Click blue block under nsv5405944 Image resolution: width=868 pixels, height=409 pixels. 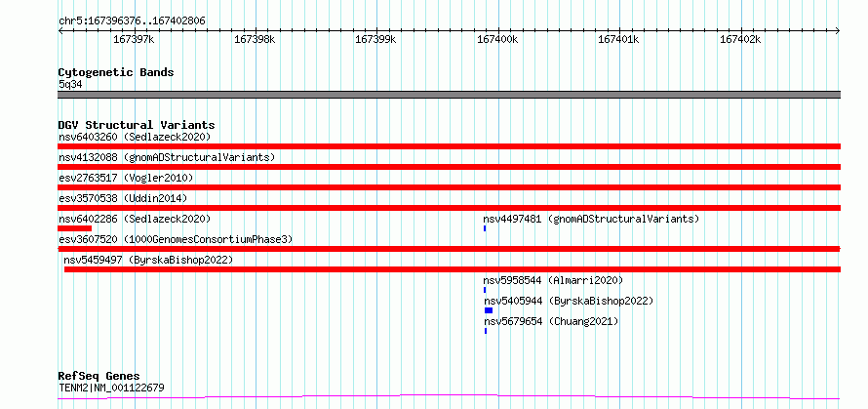pos(489,310)
